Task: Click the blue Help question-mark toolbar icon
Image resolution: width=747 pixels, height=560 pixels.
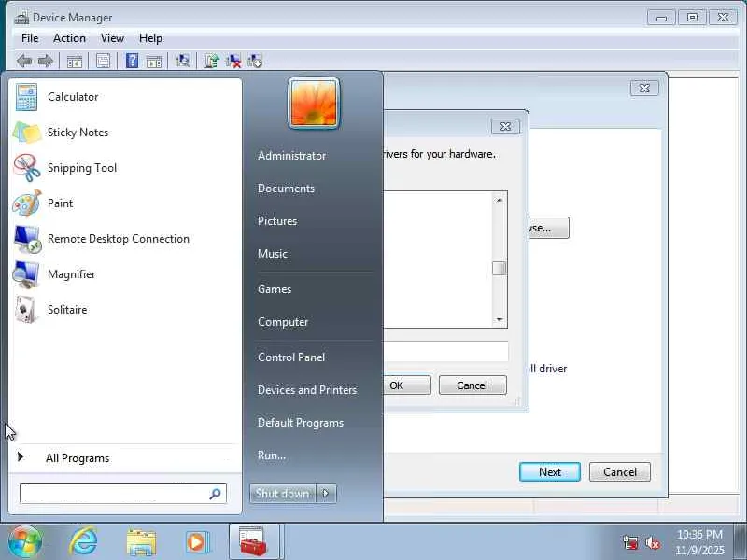Action: click(132, 61)
